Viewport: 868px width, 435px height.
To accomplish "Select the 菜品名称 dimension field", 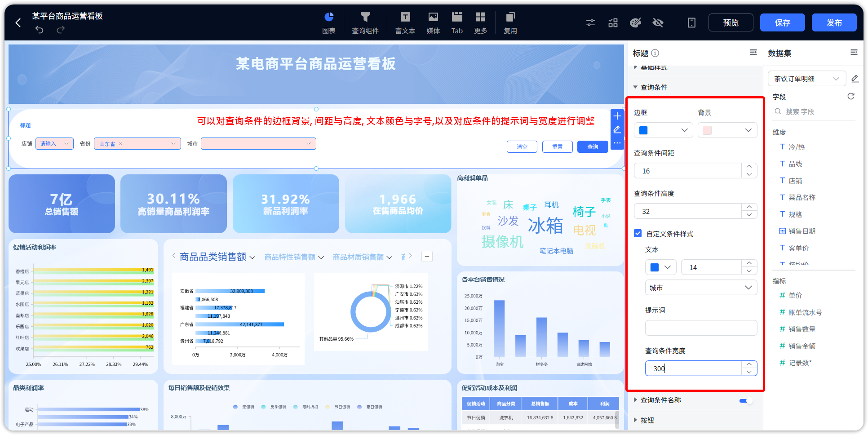I will point(802,197).
